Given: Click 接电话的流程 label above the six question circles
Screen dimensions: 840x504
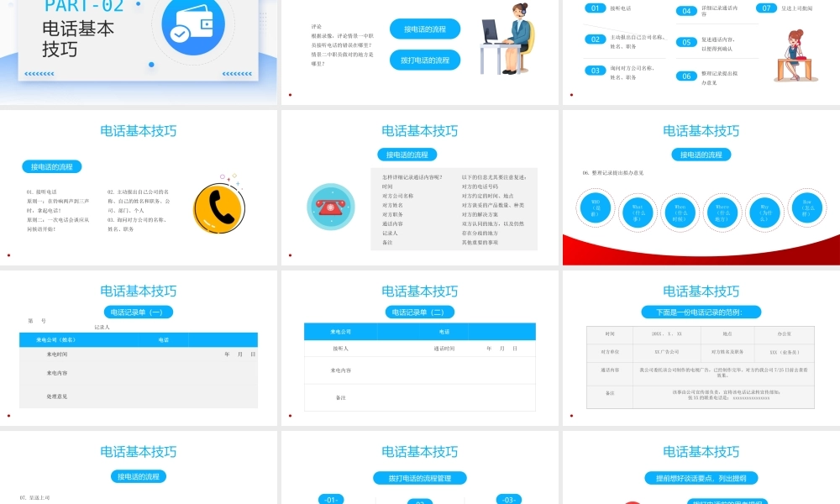Looking at the screenshot, I should tap(701, 155).
